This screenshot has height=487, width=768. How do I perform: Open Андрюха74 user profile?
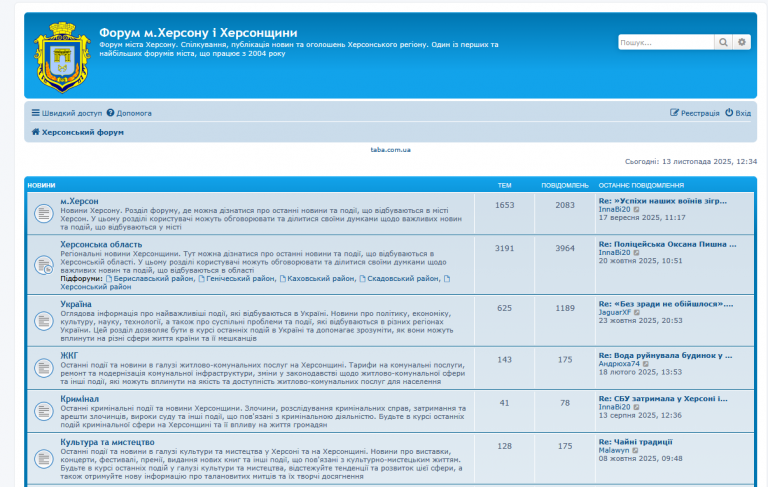(x=619, y=364)
